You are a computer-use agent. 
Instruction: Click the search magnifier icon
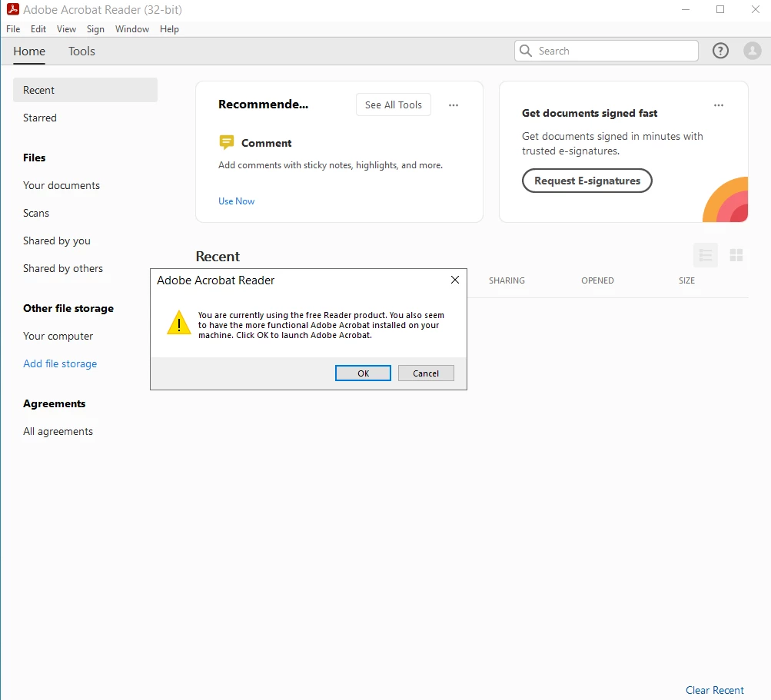(x=526, y=51)
